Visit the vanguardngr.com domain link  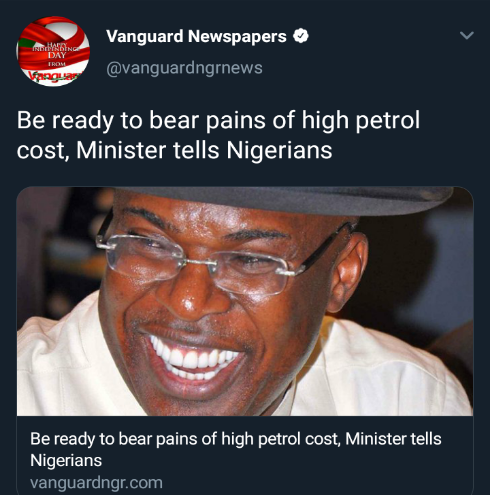pyautogui.click(x=96, y=483)
